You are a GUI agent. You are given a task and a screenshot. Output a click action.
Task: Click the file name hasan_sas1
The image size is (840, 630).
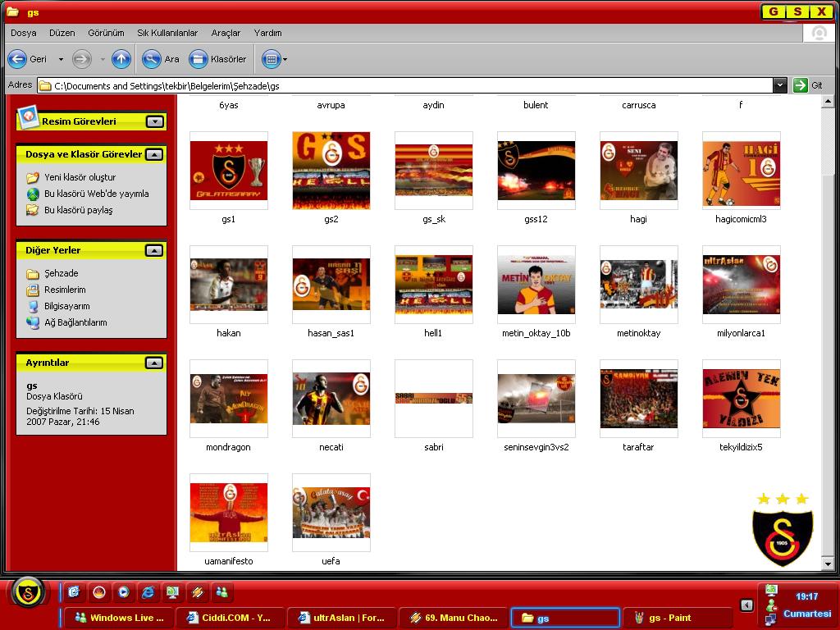pyautogui.click(x=331, y=333)
